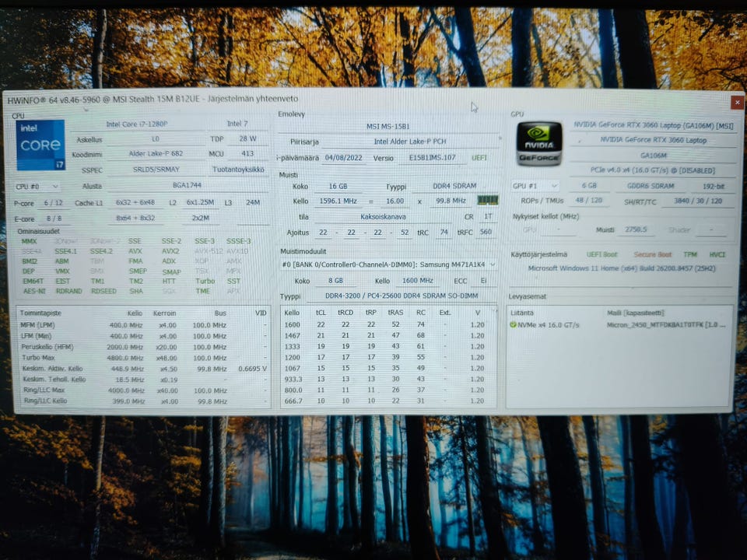The width and height of the screenshot is (747, 560).
Task: Click the Turbo Max operating point row
Action: 143,358
